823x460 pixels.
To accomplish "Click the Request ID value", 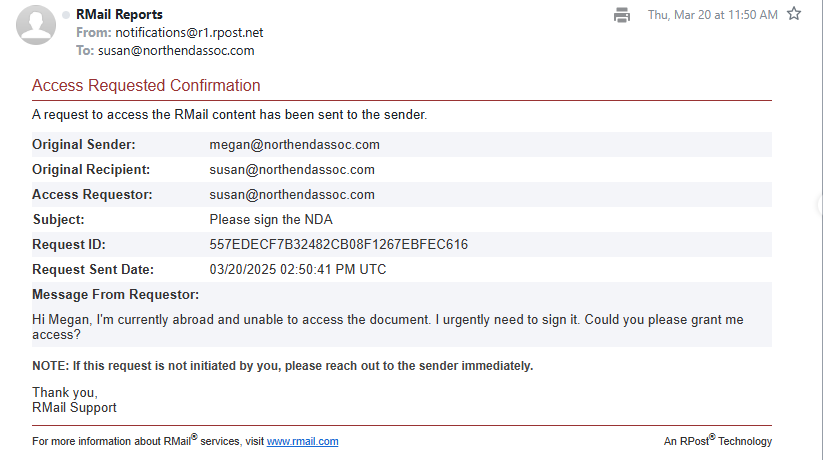I will [x=338, y=245].
